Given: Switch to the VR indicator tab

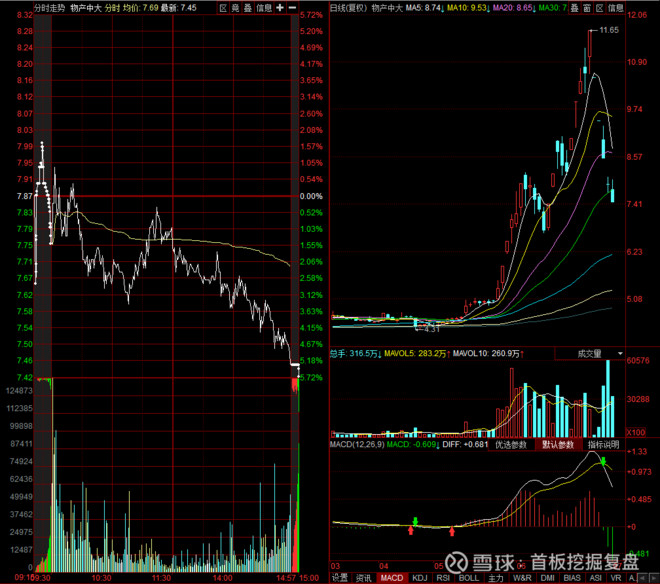Looking at the screenshot, I should 615,578.
